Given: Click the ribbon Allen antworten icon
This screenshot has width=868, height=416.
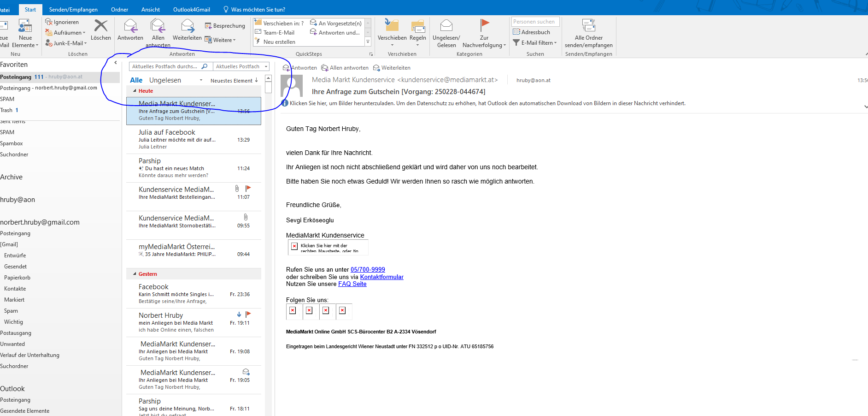Looking at the screenshot, I should 158,26.
